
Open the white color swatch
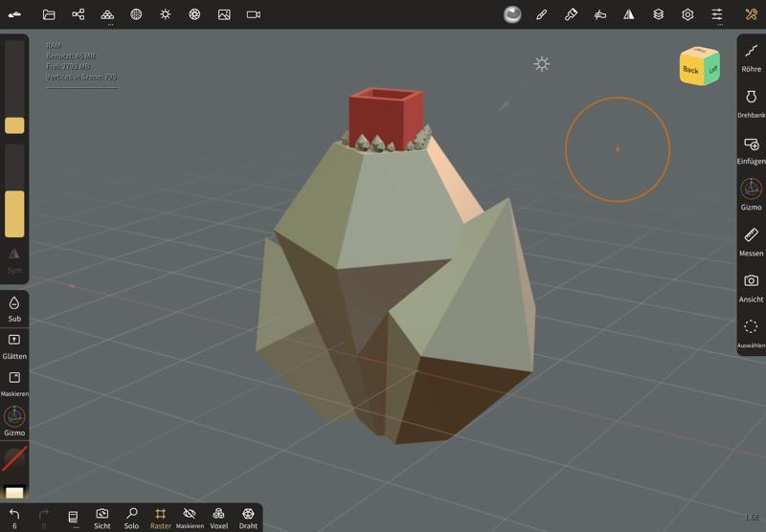[14, 492]
